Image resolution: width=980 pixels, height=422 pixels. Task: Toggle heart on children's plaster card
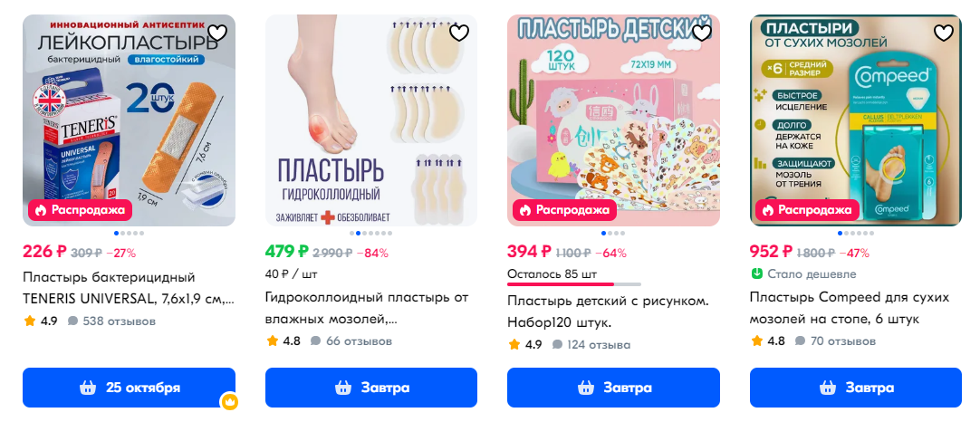coord(702,33)
